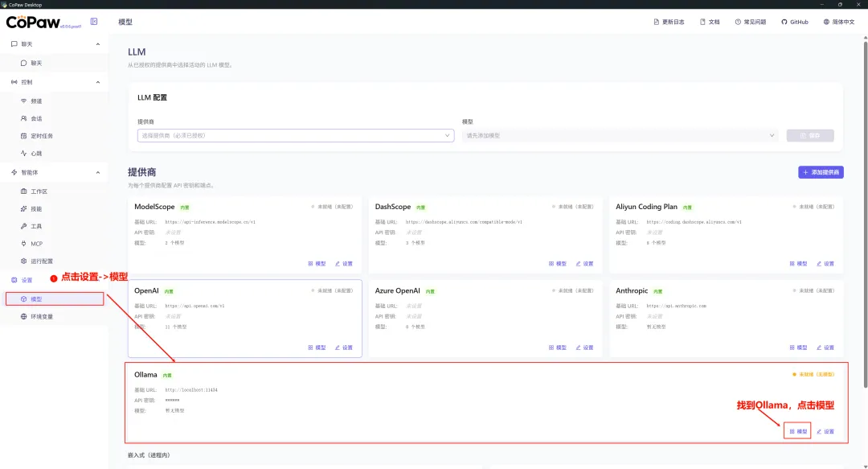The image size is (868, 469).
Task: Open 设置 on the Aliyun Coding Plan card
Action: point(825,264)
